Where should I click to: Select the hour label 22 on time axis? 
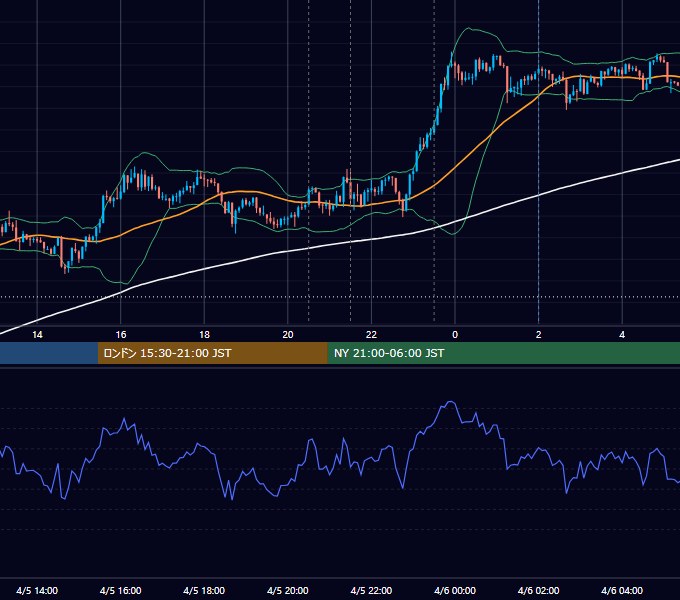point(371,335)
